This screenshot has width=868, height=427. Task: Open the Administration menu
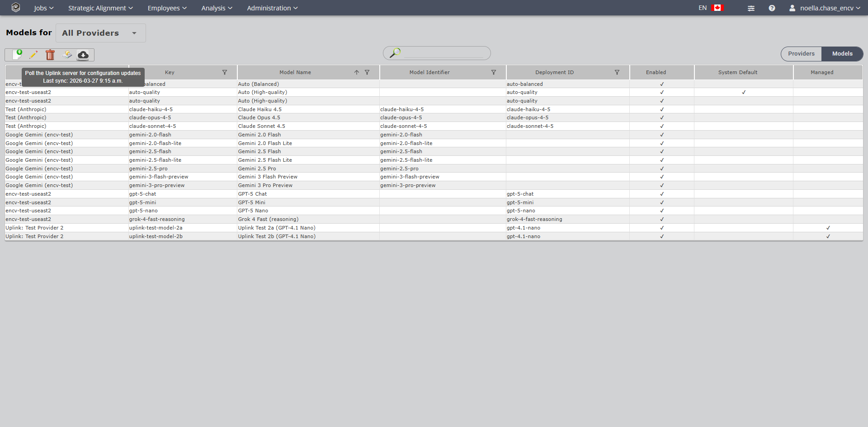click(x=272, y=8)
